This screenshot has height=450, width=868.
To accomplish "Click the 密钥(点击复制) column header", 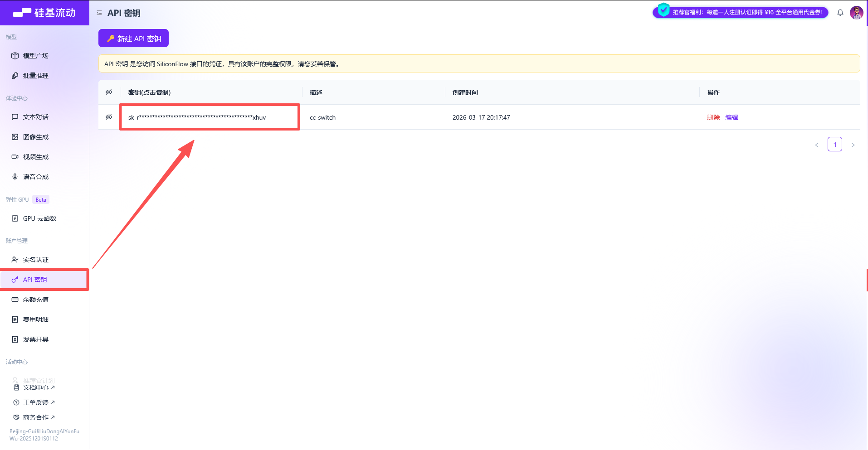I will (x=149, y=92).
